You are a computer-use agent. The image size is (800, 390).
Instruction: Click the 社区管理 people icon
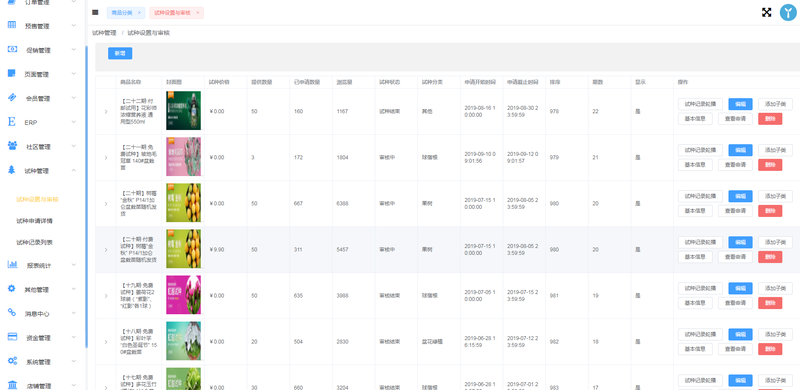click(x=12, y=146)
